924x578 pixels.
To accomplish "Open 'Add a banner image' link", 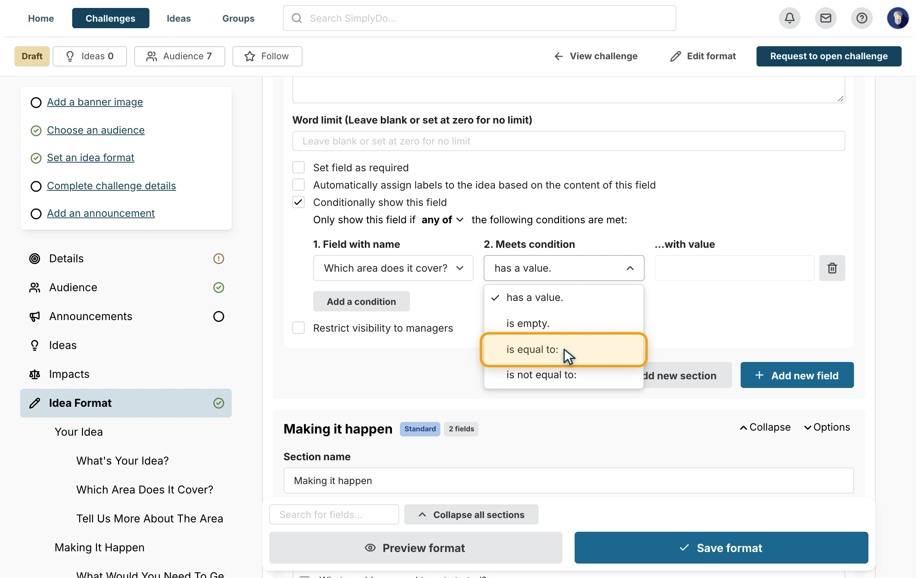I will coord(95,102).
